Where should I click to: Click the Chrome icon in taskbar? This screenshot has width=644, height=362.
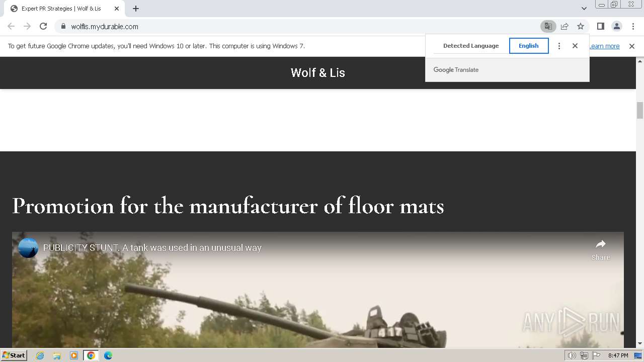91,355
